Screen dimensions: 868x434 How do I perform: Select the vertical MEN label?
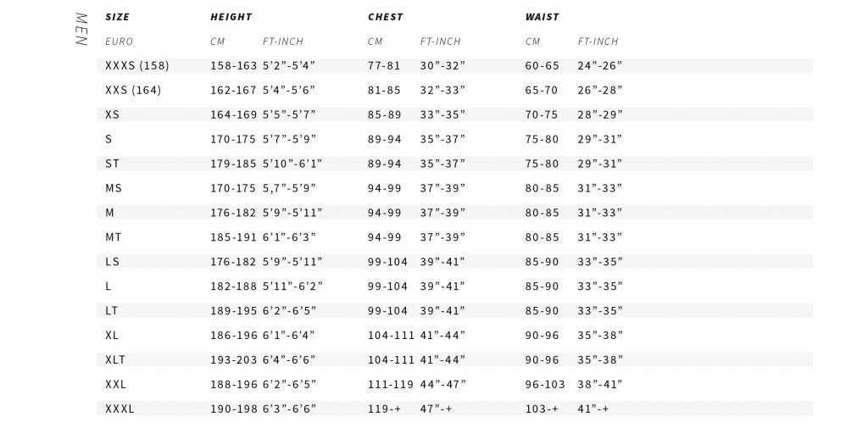click(81, 30)
